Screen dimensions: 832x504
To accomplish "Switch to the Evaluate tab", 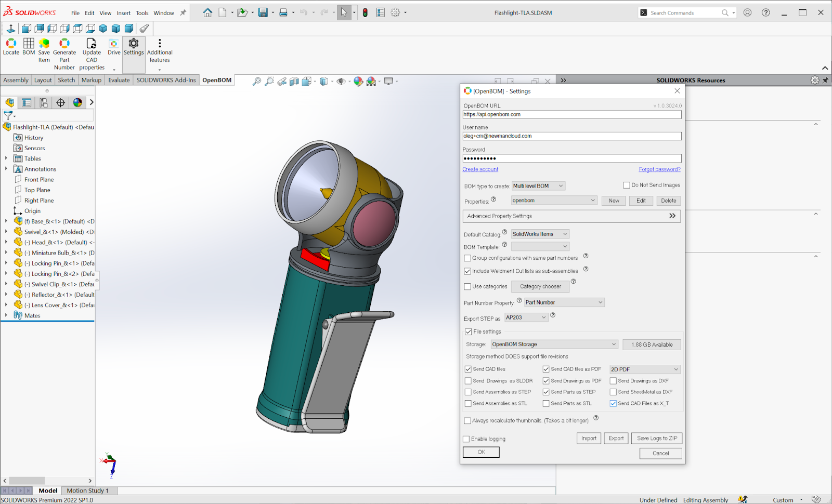I will [x=119, y=80].
